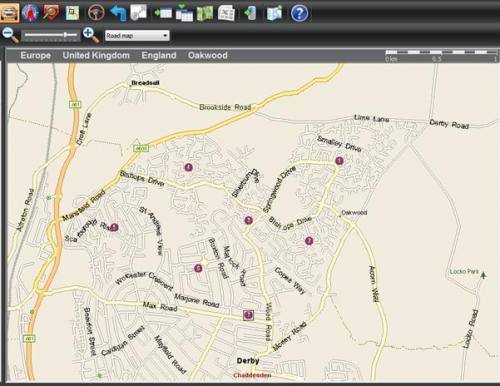Click the Alfreton Road label

point(25,210)
